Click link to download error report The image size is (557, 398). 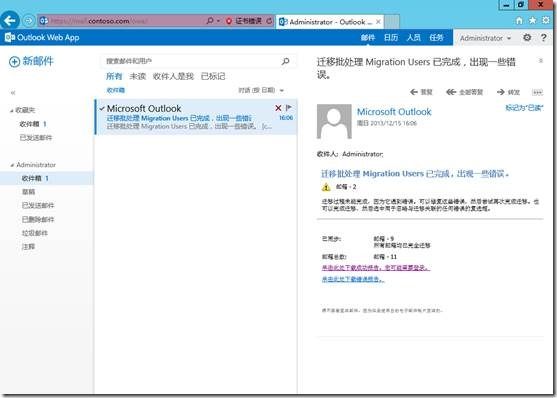click(x=353, y=280)
